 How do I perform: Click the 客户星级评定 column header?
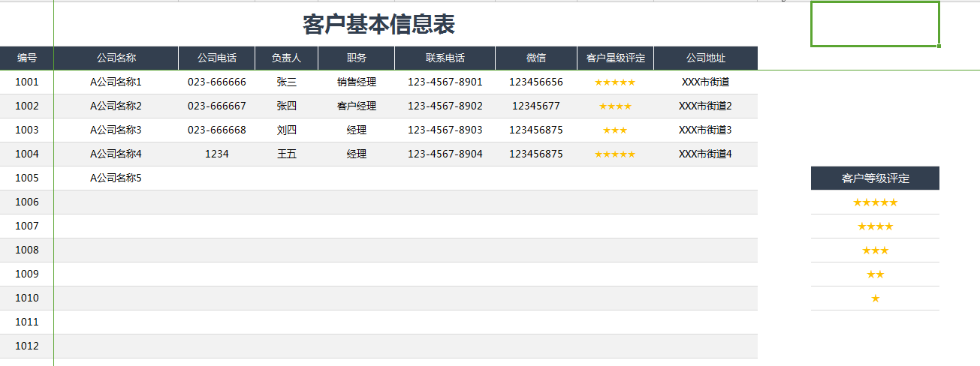616,58
